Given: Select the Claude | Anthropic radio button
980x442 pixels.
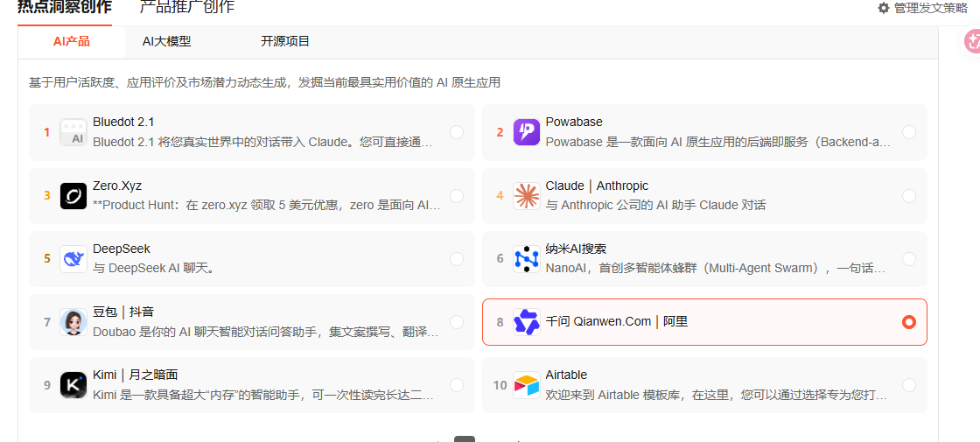Looking at the screenshot, I should 909,196.
